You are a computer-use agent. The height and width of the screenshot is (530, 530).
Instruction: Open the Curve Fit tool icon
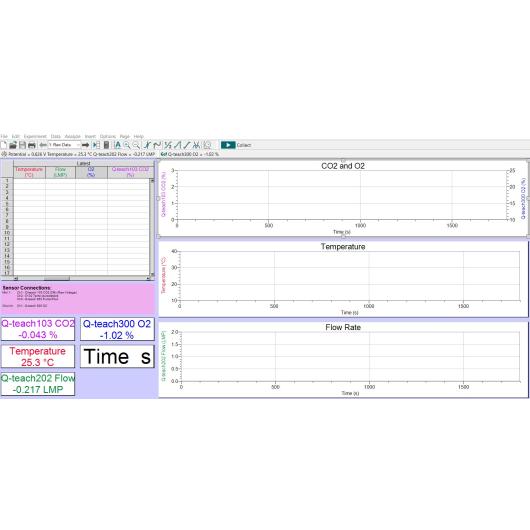[x=196, y=145]
